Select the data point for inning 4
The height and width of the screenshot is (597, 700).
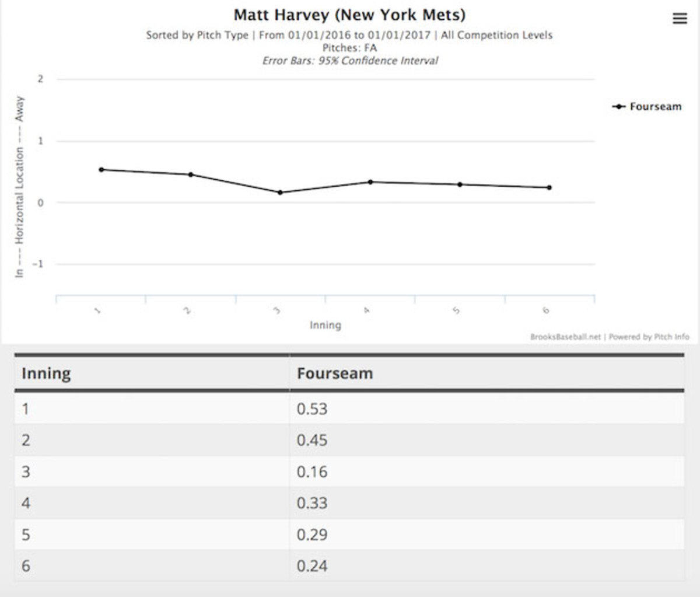coord(370,182)
